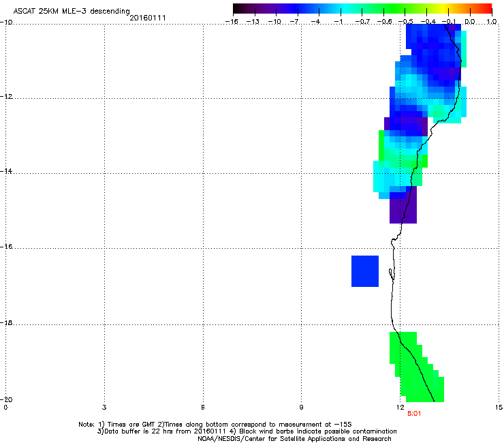
Task: Click the longitude axis label "3"
Action: pos(104,408)
